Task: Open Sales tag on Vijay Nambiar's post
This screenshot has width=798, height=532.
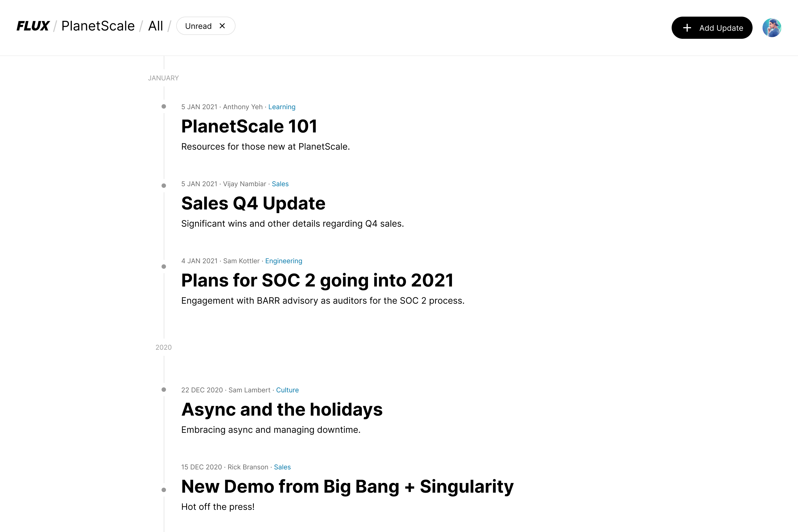Action: click(280, 184)
